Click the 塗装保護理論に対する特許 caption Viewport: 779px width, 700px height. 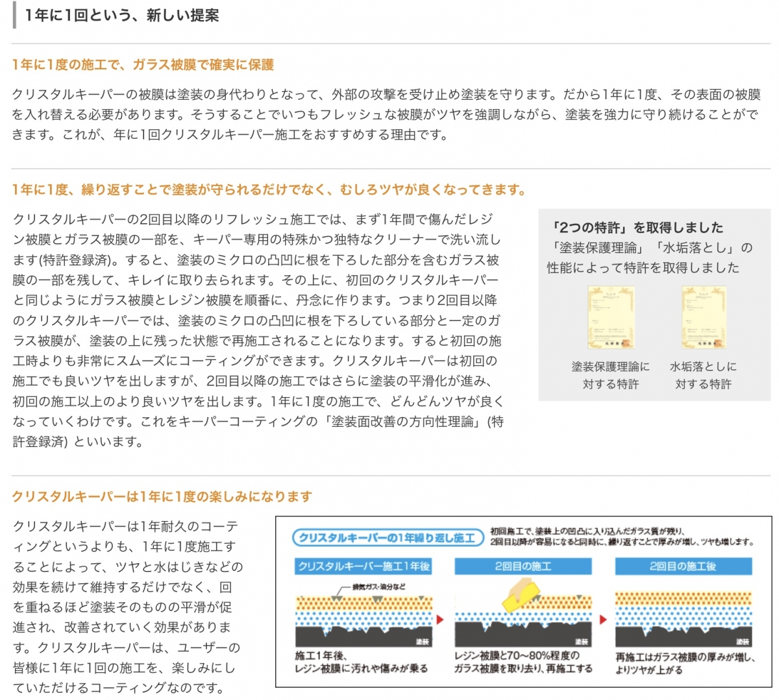pyautogui.click(x=610, y=375)
